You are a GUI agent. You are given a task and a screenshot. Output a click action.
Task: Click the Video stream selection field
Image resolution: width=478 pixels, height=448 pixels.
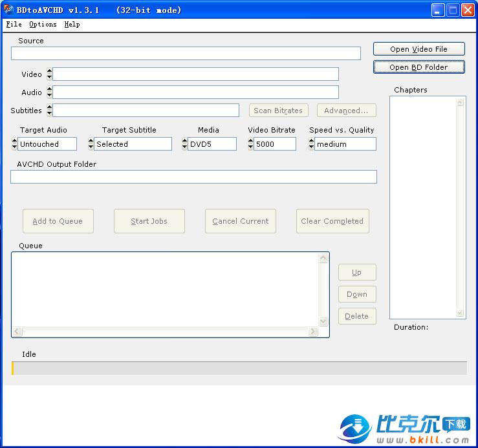pos(195,74)
